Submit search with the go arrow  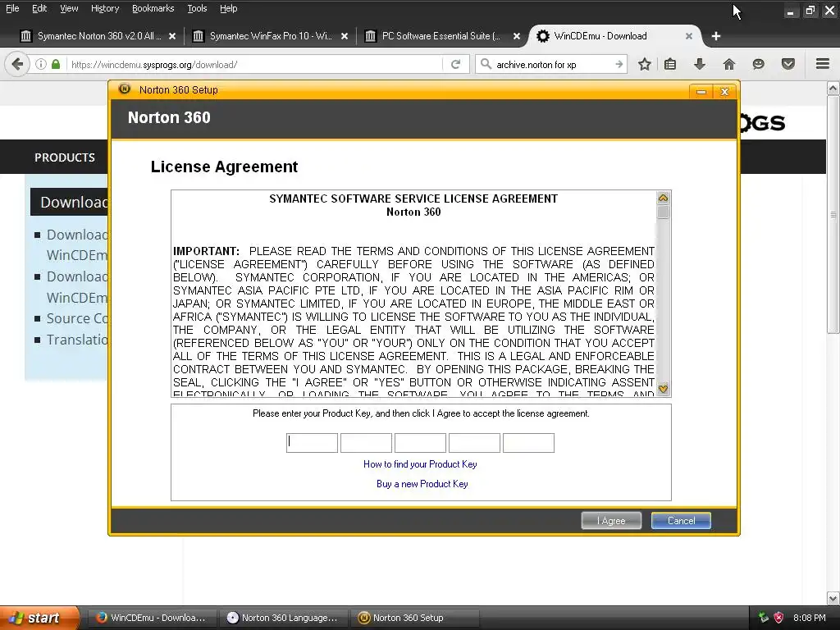click(x=619, y=64)
